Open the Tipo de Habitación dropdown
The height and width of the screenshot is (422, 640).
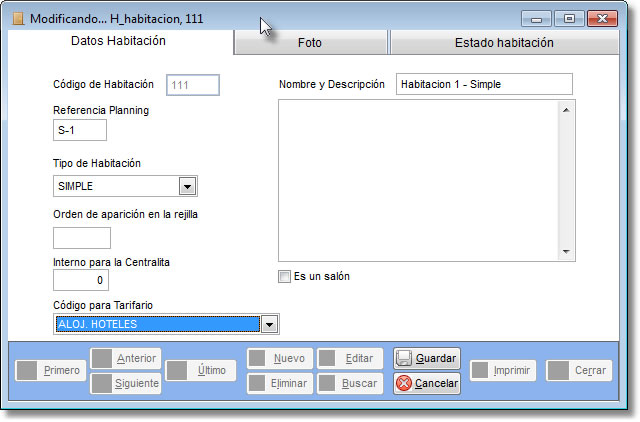187,186
